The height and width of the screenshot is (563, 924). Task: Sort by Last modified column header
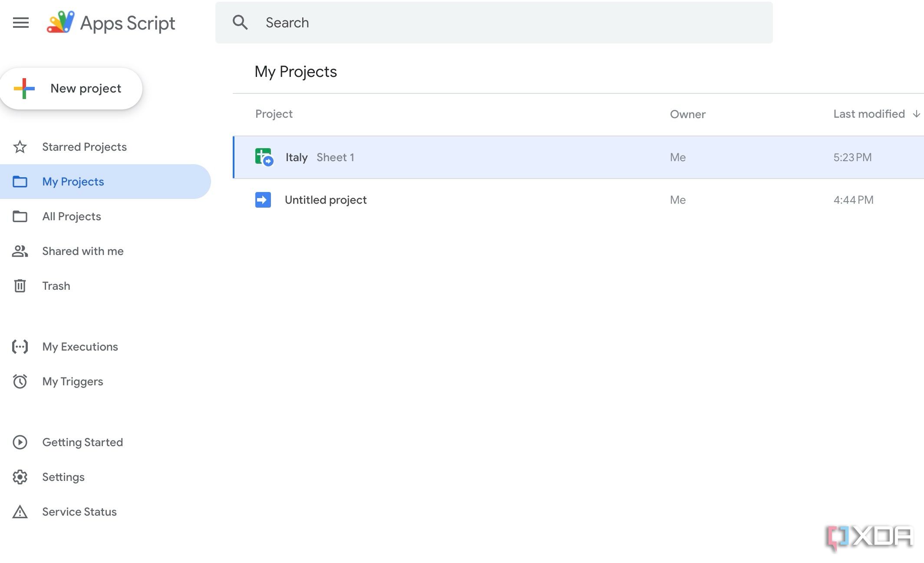[869, 114]
